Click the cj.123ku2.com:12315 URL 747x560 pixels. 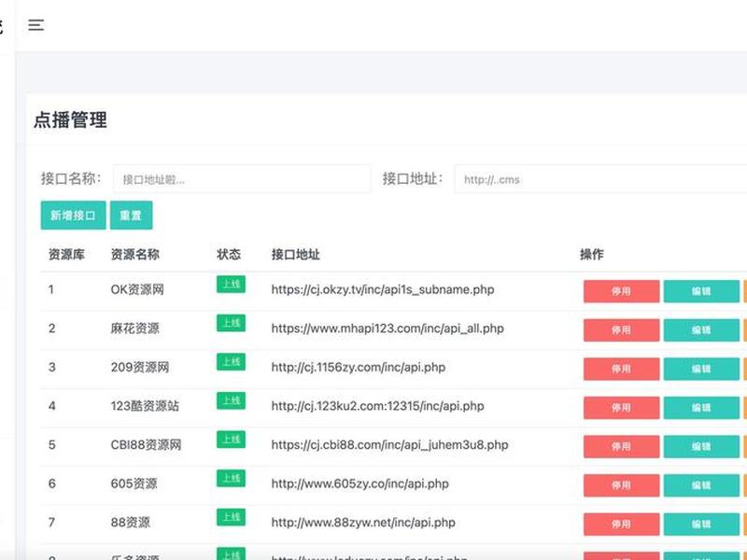(x=378, y=406)
